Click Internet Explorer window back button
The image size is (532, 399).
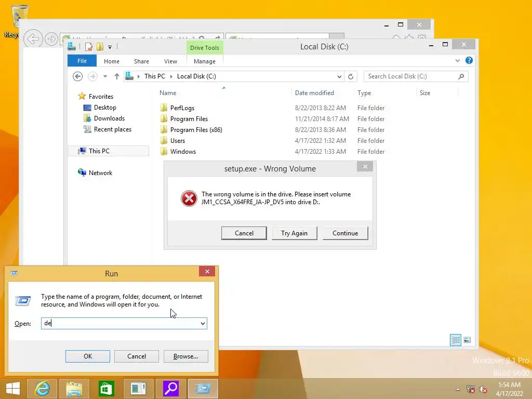pyautogui.click(x=33, y=38)
